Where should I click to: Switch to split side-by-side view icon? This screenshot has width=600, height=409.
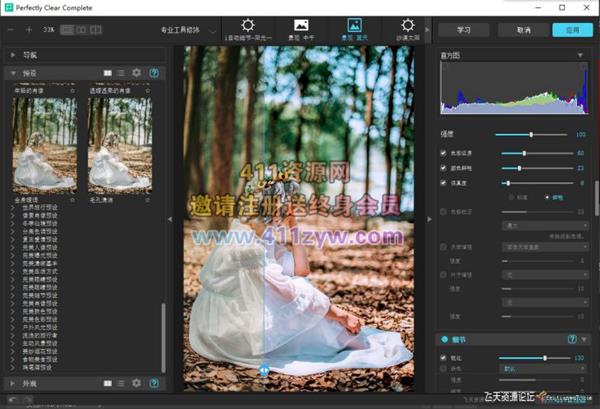[x=81, y=30]
